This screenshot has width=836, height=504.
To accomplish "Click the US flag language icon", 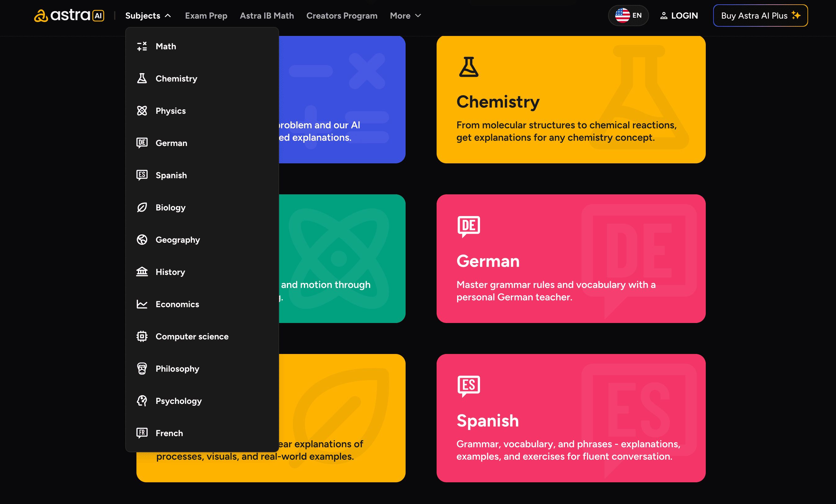I will (x=622, y=15).
